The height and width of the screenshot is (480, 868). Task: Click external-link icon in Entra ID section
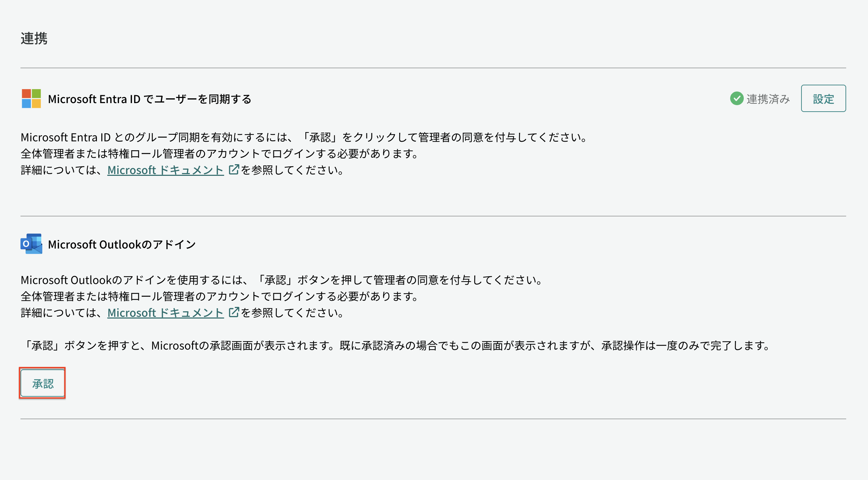click(234, 169)
